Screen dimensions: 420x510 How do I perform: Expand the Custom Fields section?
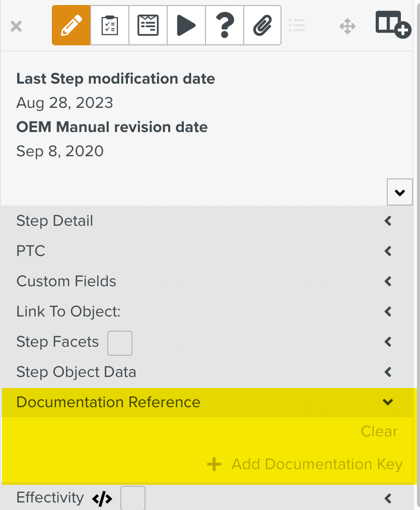point(207,281)
